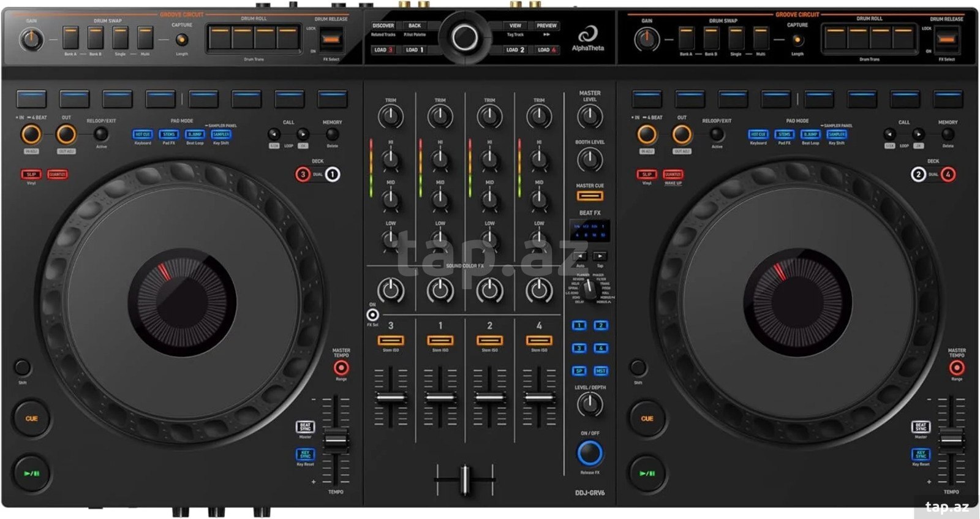The image size is (980, 519).
Task: Toggle BEAT SYNC on the left deck
Action: 305,426
